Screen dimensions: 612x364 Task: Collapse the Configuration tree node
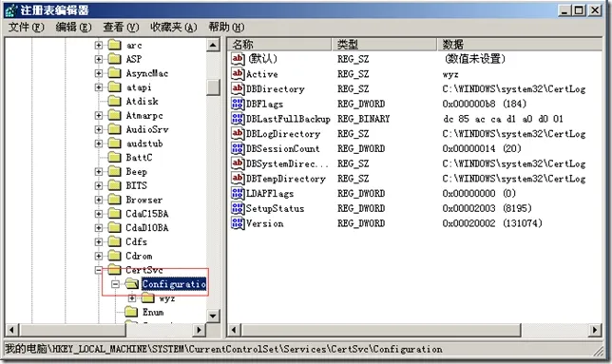pos(115,284)
